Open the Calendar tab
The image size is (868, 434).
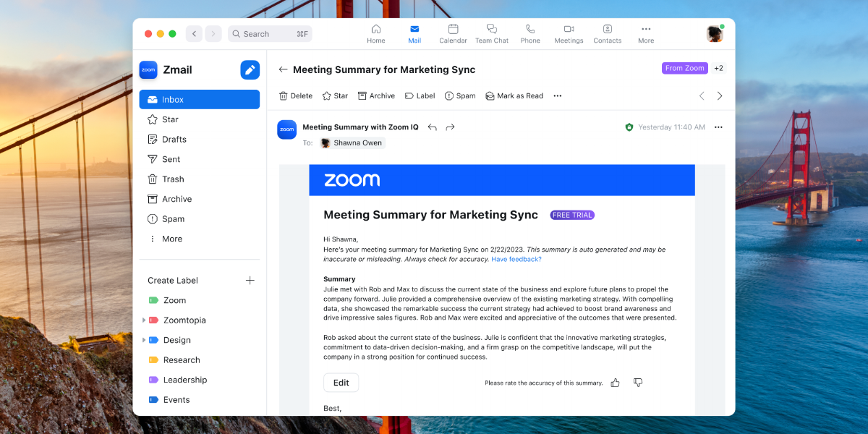(x=453, y=33)
